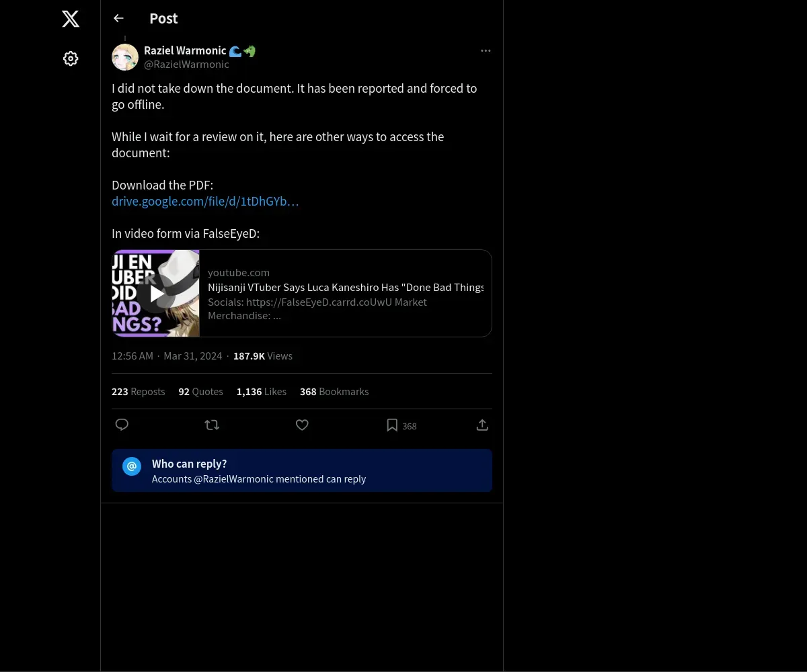
Task: Click 'While I wait for a review' paragraph
Action: click(278, 144)
